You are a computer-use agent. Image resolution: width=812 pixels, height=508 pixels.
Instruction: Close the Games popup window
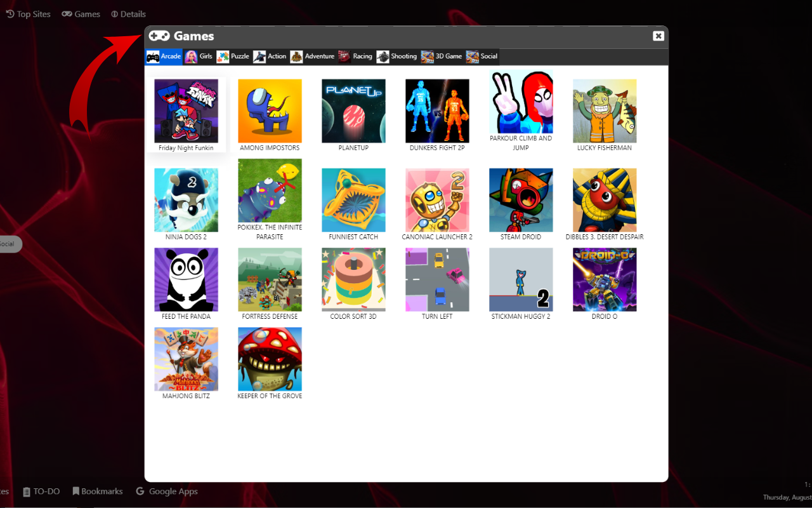[658, 36]
